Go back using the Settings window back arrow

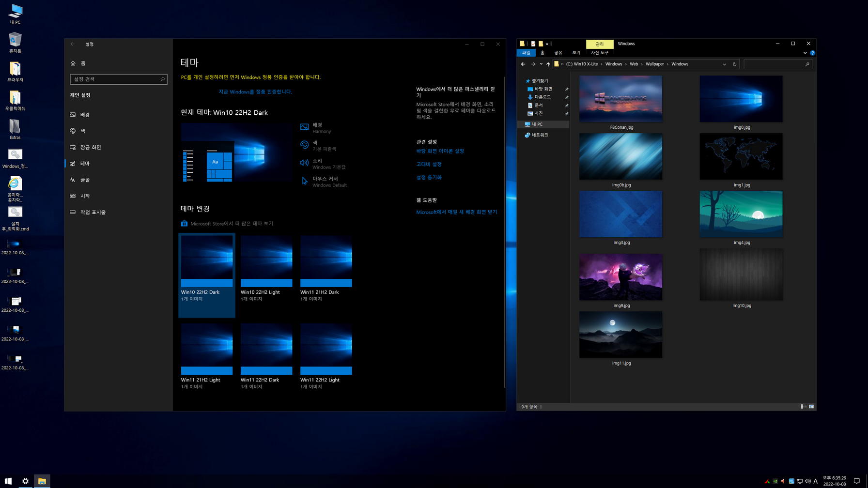[73, 44]
